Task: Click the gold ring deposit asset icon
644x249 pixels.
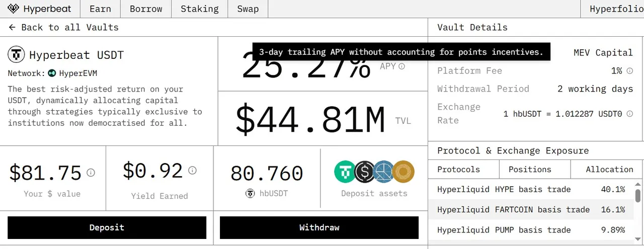Action: pyautogui.click(x=403, y=172)
